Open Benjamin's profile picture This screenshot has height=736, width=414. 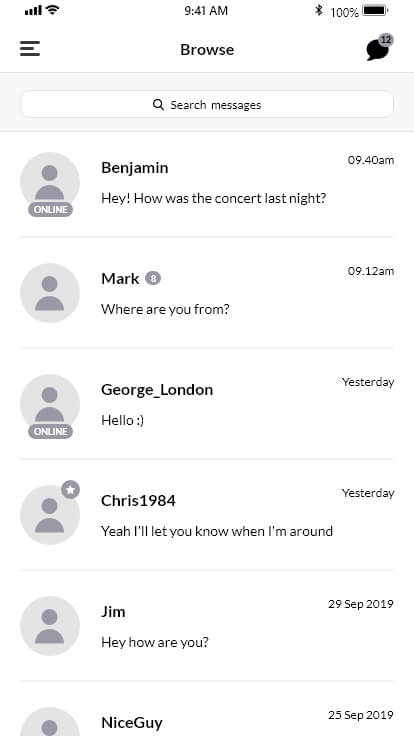tap(50, 182)
